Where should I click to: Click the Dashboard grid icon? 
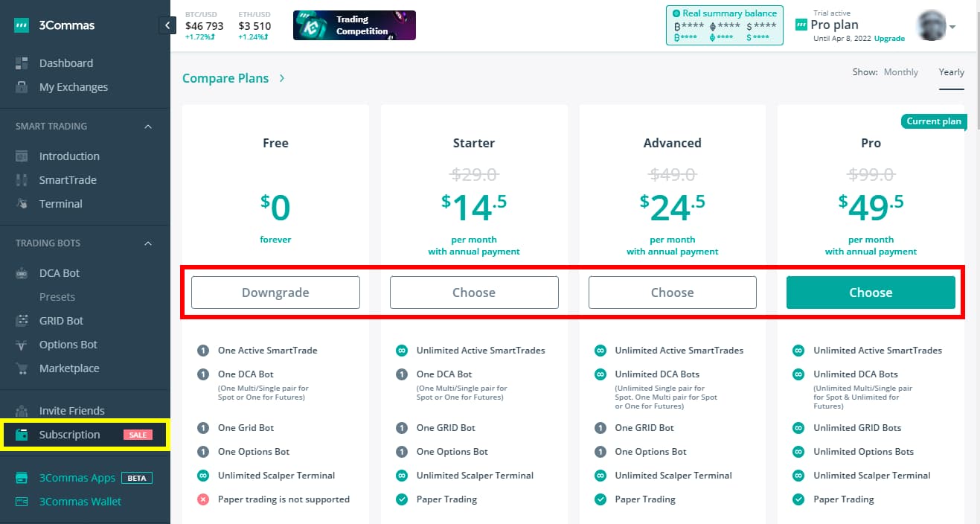pyautogui.click(x=22, y=63)
